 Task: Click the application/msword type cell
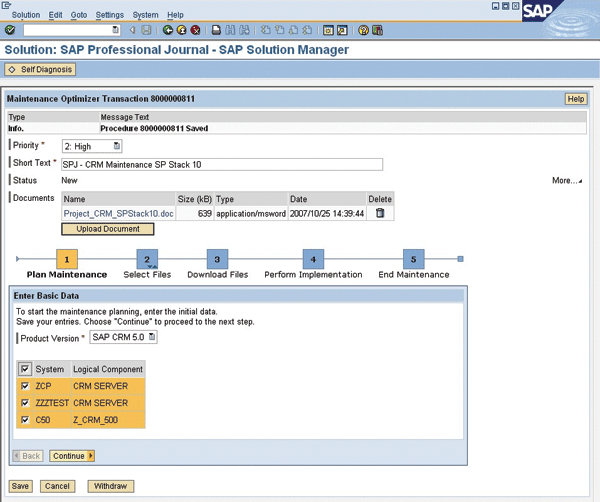pyautogui.click(x=251, y=214)
